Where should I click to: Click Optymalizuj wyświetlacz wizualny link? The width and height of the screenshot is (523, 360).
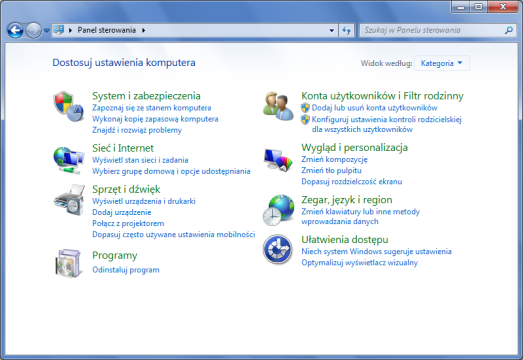(x=359, y=263)
